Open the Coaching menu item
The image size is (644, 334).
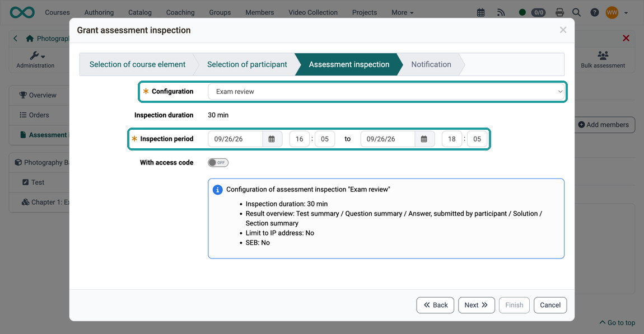coord(180,12)
